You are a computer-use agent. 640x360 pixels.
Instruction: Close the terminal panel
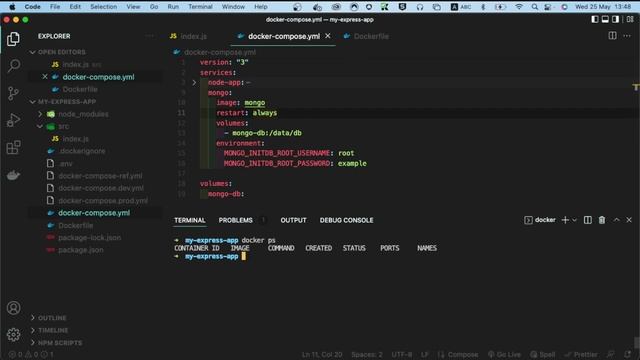coord(629,220)
